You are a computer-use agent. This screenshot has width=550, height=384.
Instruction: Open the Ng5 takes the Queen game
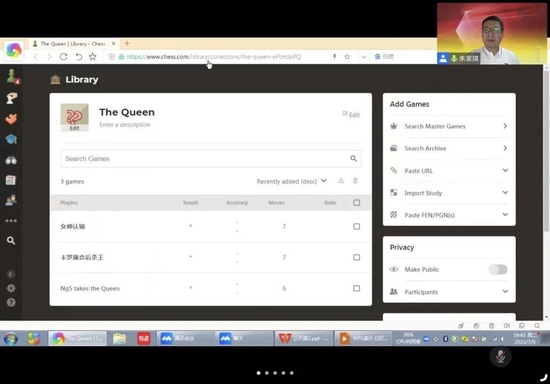(x=90, y=288)
